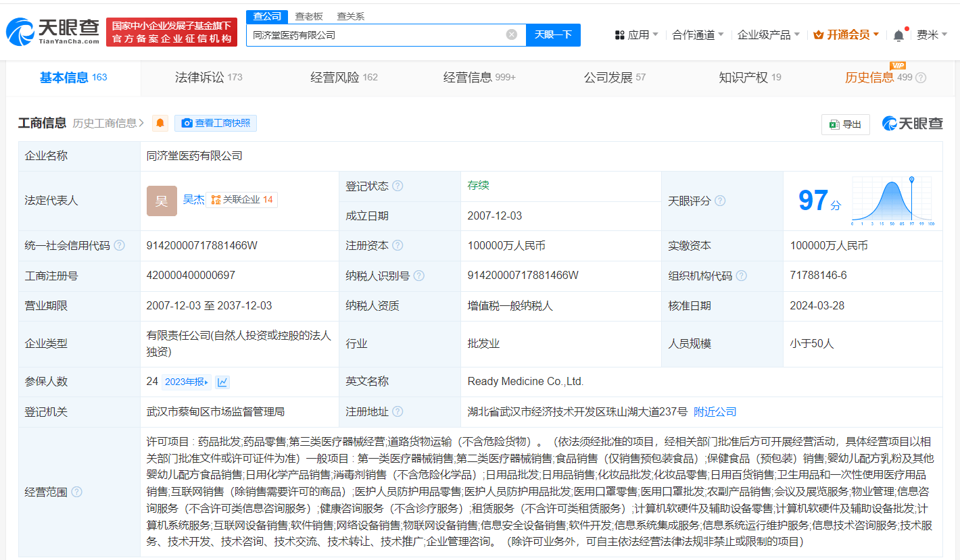This screenshot has height=560, width=960.
Task: Click the 导出 export button
Action: coord(846,124)
